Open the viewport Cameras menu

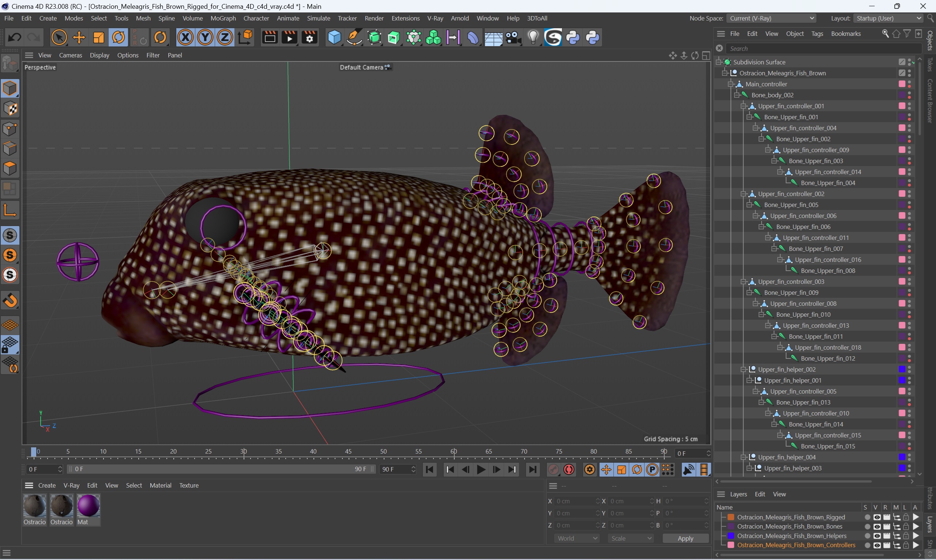(71, 55)
